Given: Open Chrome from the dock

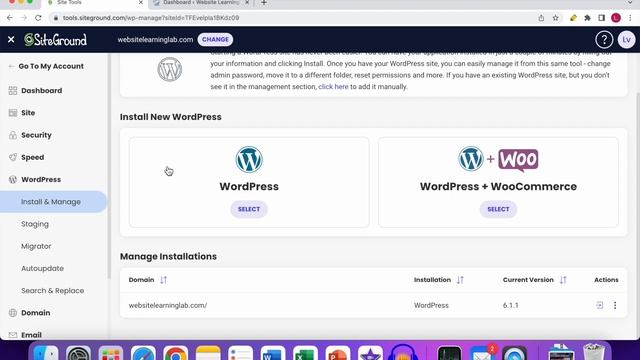Looking at the screenshot, I should point(176,353).
